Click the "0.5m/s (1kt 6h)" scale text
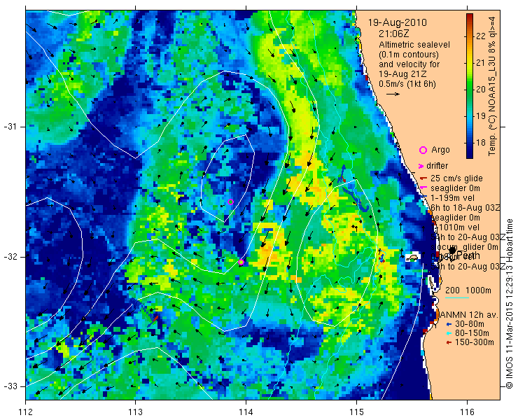This screenshot has width=518, height=420. (x=407, y=84)
